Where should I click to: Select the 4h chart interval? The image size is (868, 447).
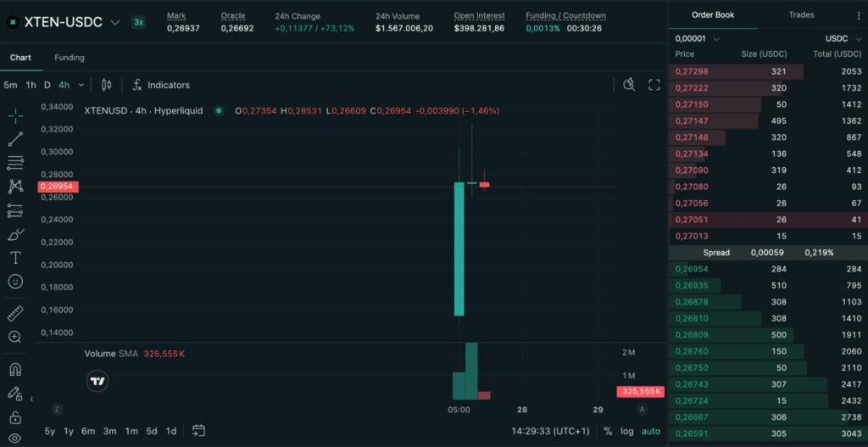[x=64, y=85]
